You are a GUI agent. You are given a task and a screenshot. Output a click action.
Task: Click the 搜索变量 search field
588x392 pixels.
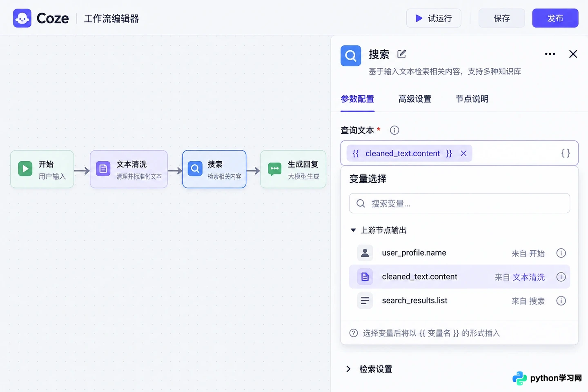click(x=459, y=203)
